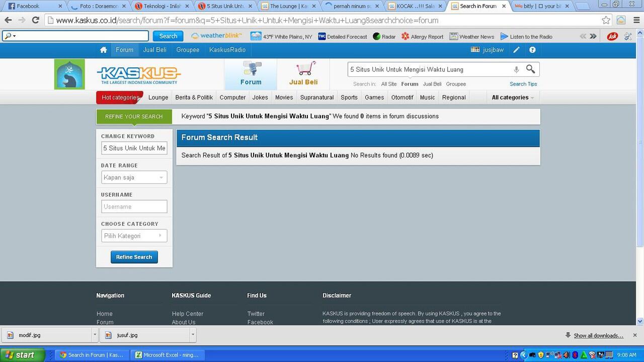Open jusuf.jpg download menu arrow
The image size is (644, 362).
click(x=193, y=334)
